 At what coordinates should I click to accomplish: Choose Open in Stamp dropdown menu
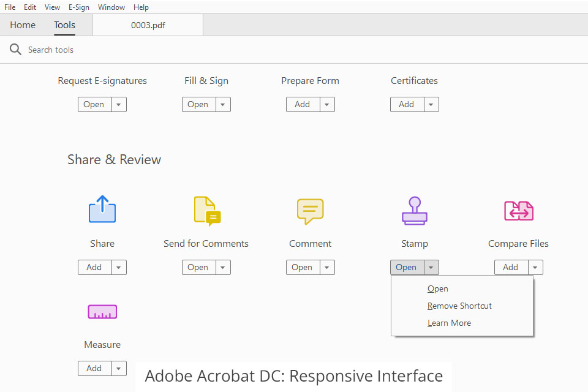tap(462, 289)
